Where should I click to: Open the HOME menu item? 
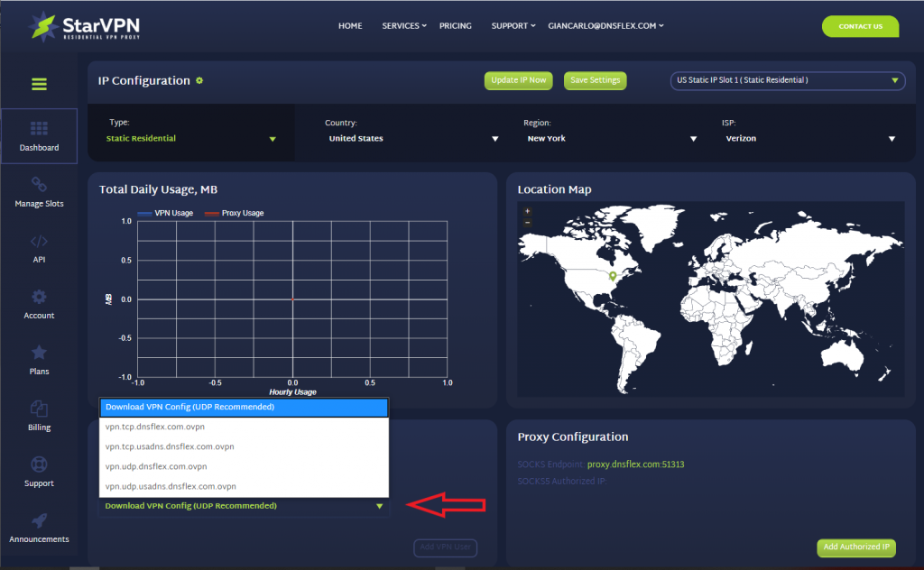tap(350, 26)
